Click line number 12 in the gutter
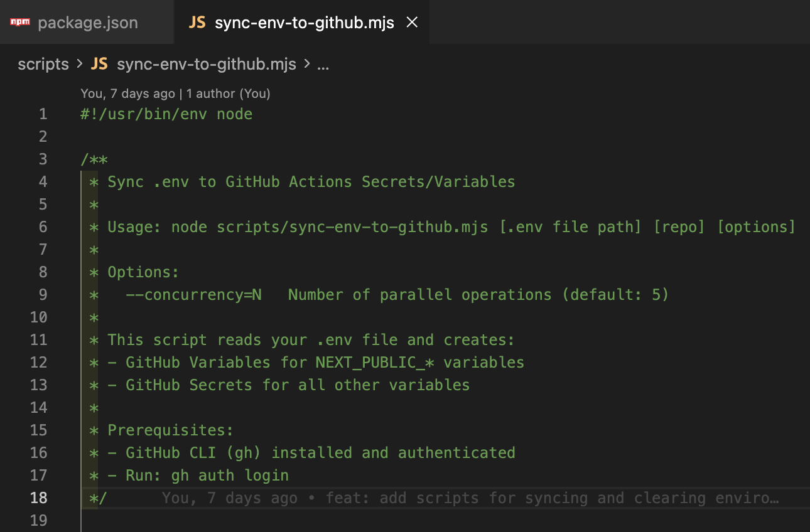The height and width of the screenshot is (532, 810). [39, 363]
